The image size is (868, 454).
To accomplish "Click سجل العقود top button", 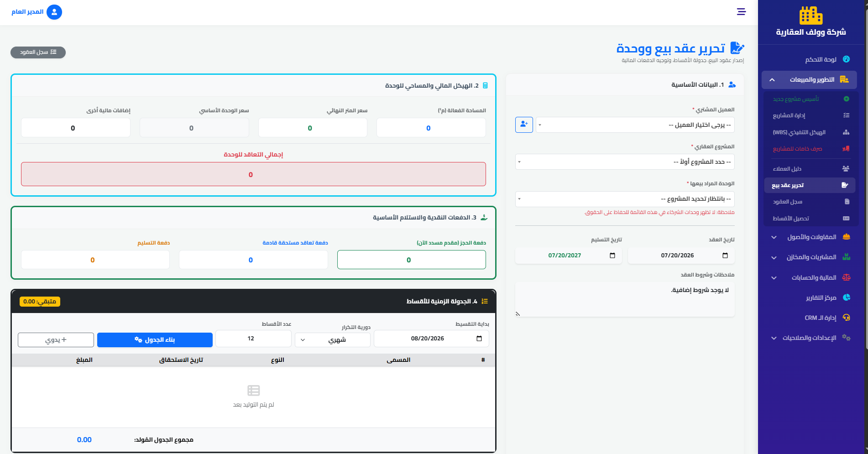I will [38, 52].
